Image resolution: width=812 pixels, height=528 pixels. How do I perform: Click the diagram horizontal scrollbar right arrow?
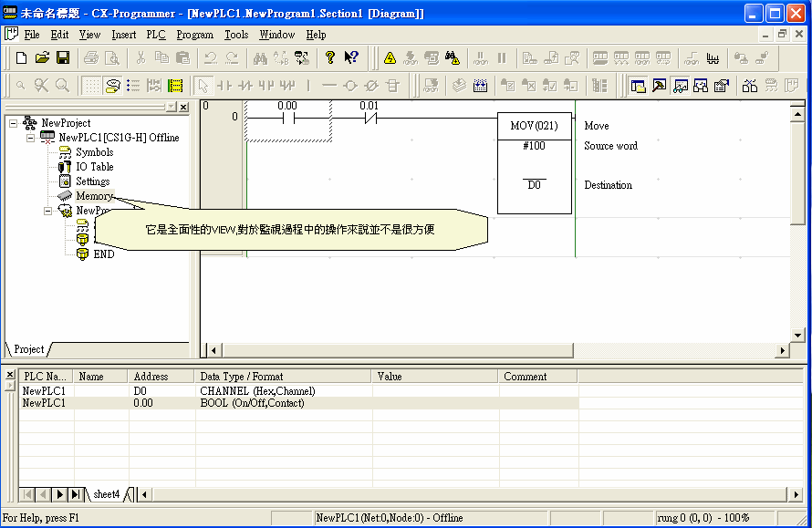point(782,350)
